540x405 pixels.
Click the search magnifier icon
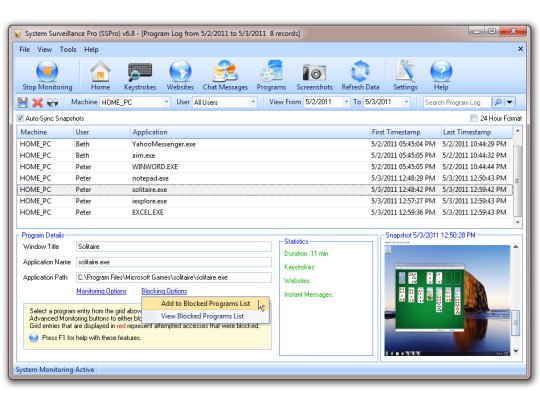(498, 102)
